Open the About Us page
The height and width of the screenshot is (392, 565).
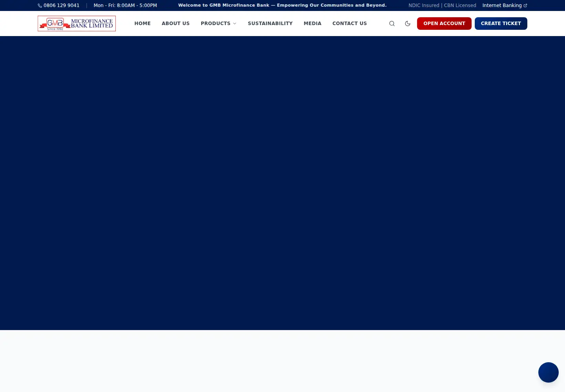(176, 24)
